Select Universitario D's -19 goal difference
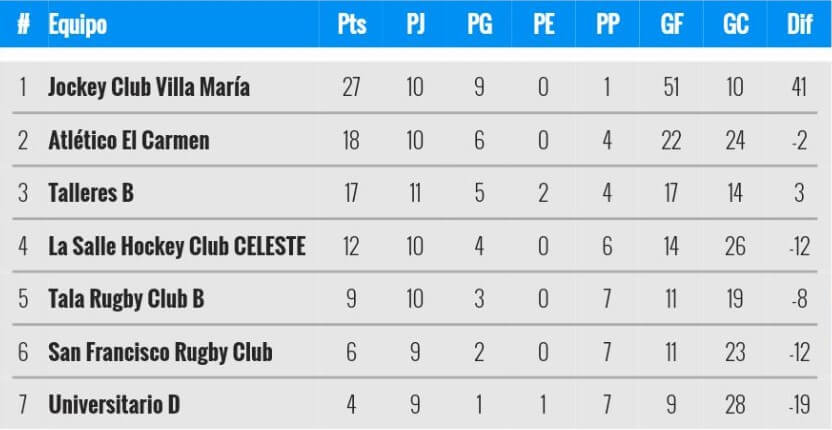The image size is (832, 430). coord(798,406)
